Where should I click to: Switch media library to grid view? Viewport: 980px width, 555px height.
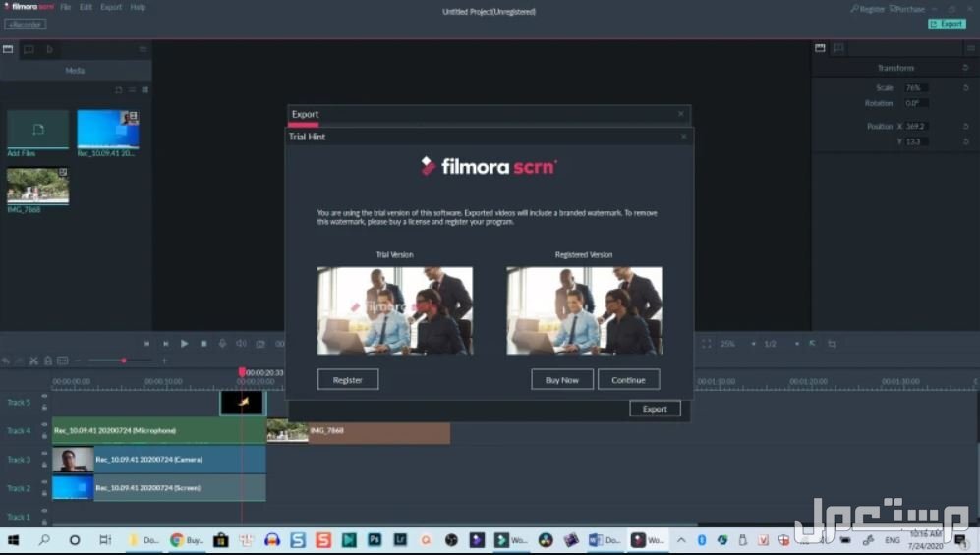145,90
